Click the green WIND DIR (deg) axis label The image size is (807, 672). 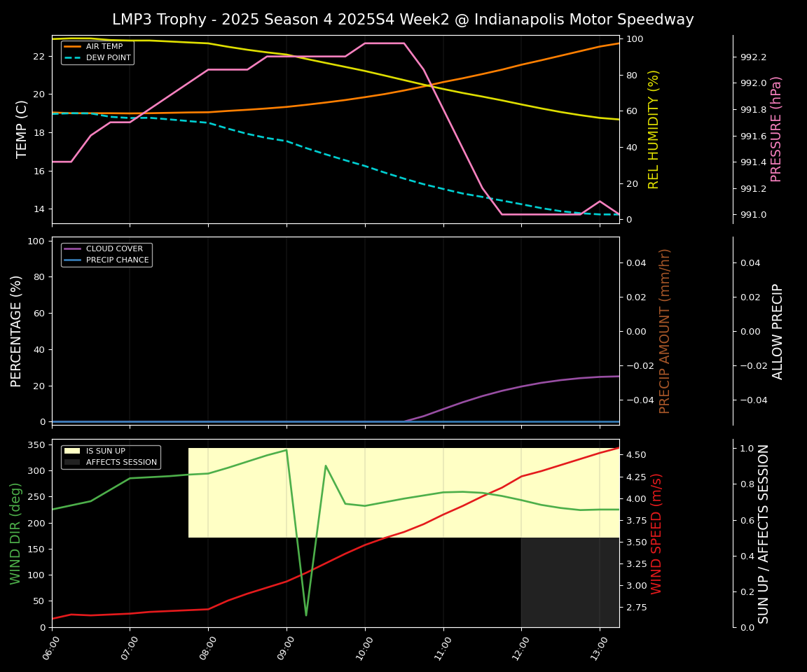[x=15, y=533]
